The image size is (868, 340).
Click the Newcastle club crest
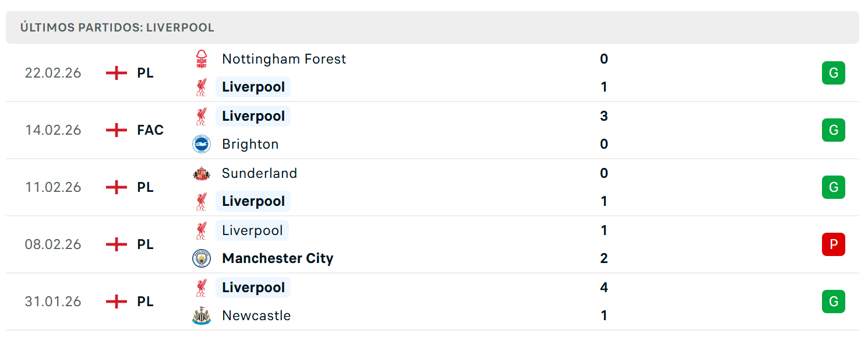click(202, 316)
